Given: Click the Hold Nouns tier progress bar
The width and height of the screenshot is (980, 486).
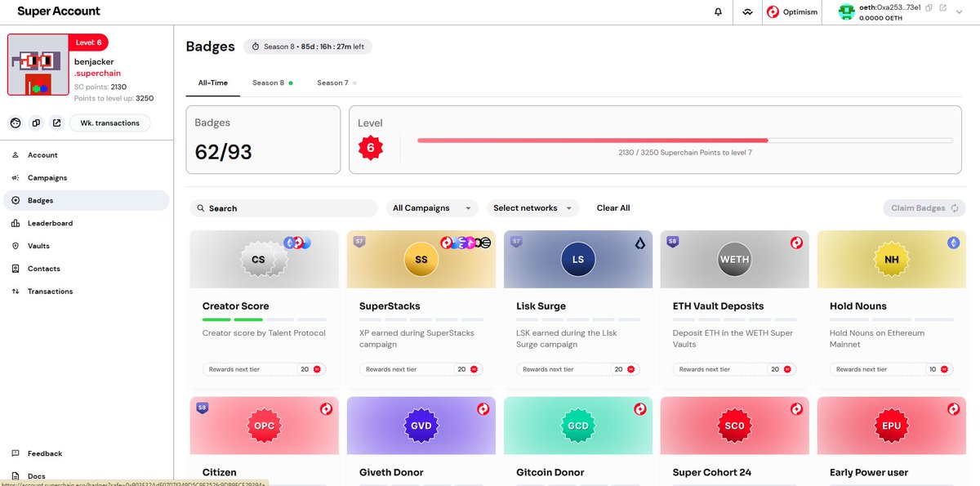Looking at the screenshot, I should coord(891,319).
